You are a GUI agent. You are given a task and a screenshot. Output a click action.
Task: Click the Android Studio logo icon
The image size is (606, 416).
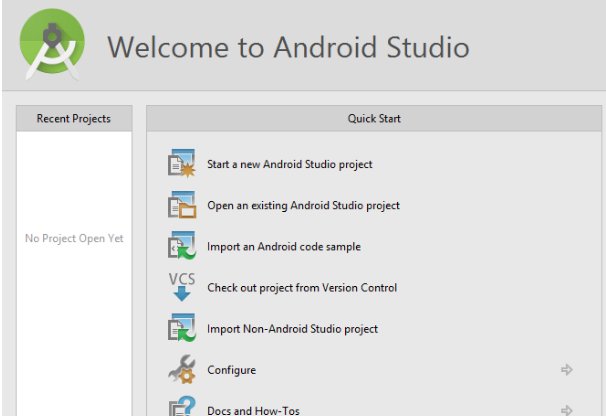coord(52,47)
